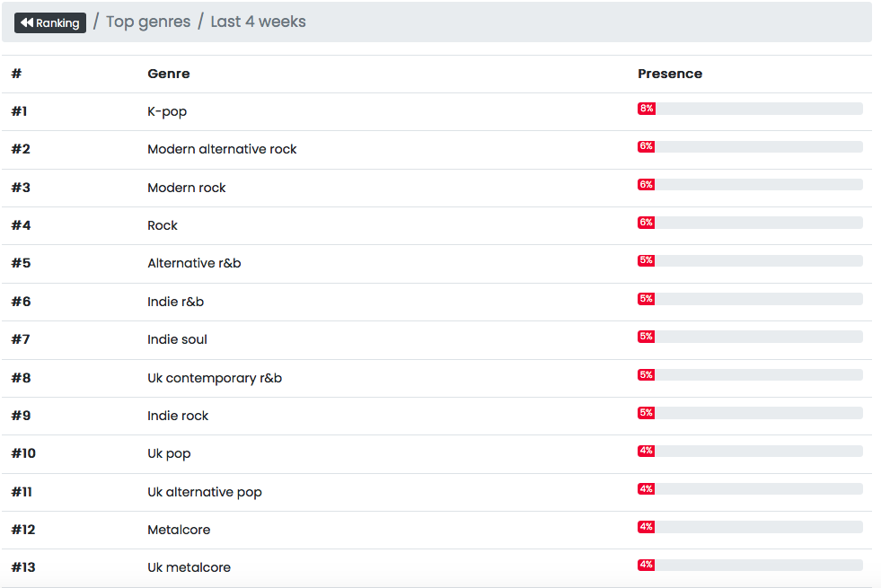Click the # column header

(16, 74)
